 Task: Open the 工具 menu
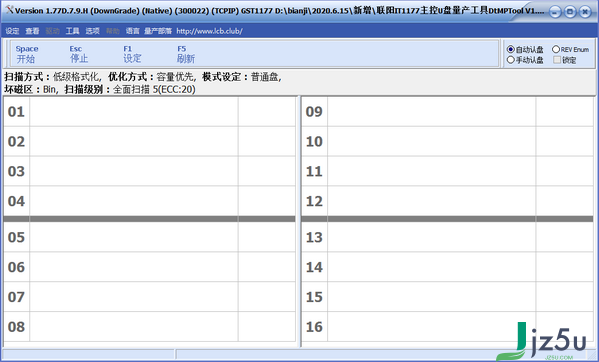click(x=72, y=31)
